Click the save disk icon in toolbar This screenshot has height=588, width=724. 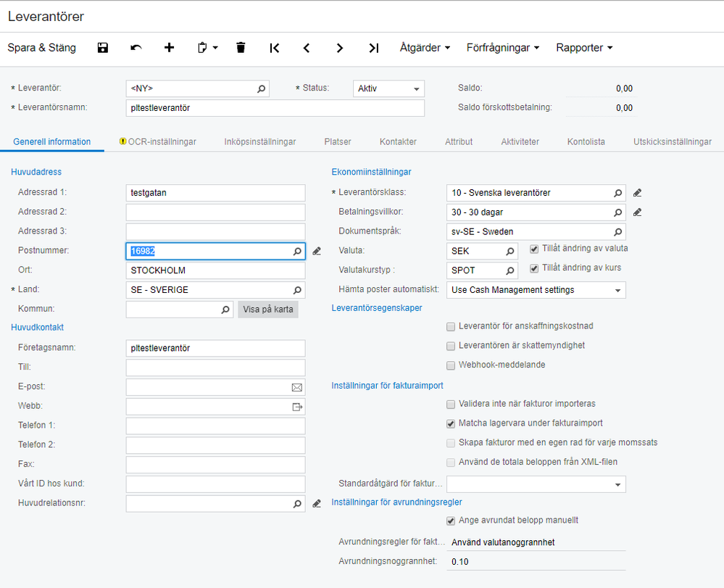103,48
